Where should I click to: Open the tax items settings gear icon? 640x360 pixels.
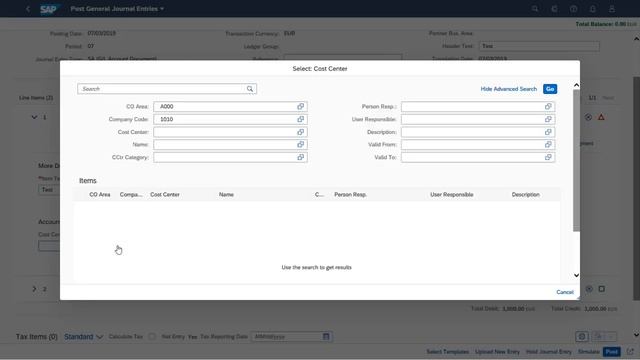tap(582, 337)
